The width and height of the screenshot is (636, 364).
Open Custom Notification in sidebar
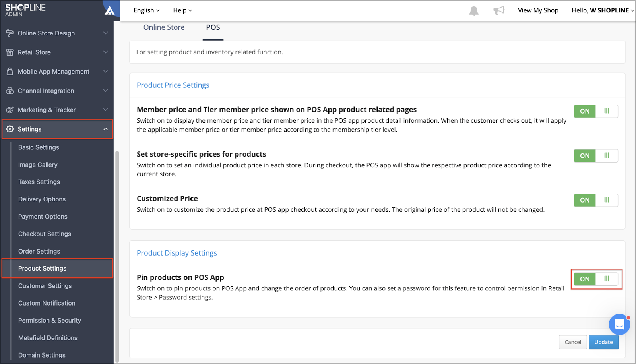(47, 303)
